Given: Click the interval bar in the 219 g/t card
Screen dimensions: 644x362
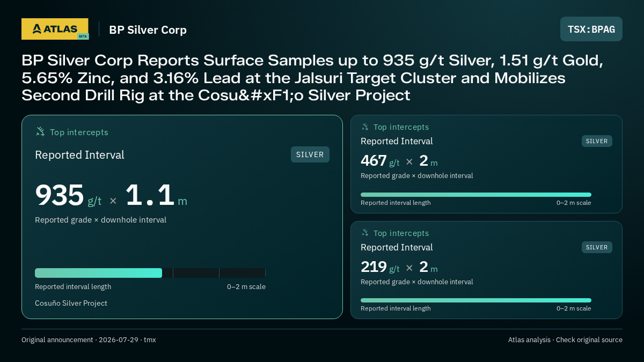Looking at the screenshot, I should [476, 300].
